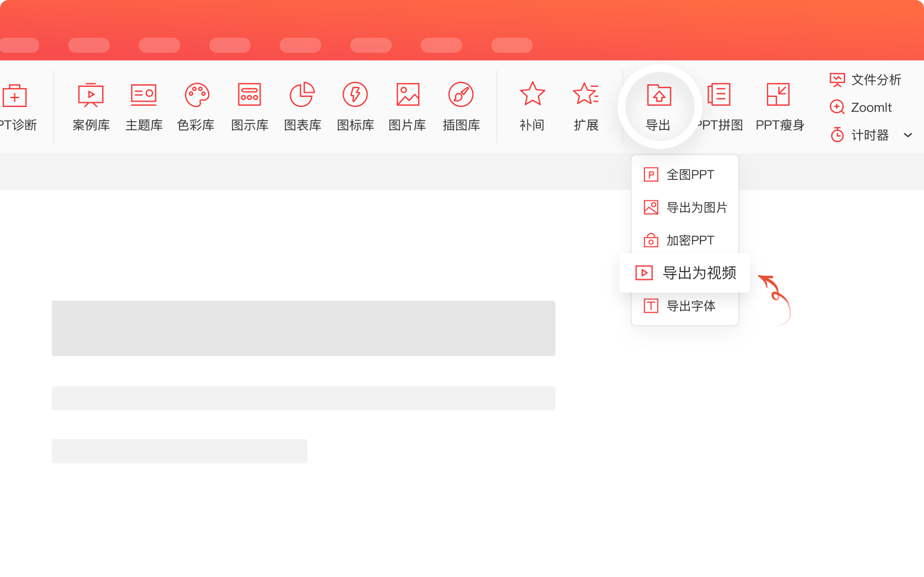
Task: Choose 加密PPT from export menu
Action: tap(685, 240)
